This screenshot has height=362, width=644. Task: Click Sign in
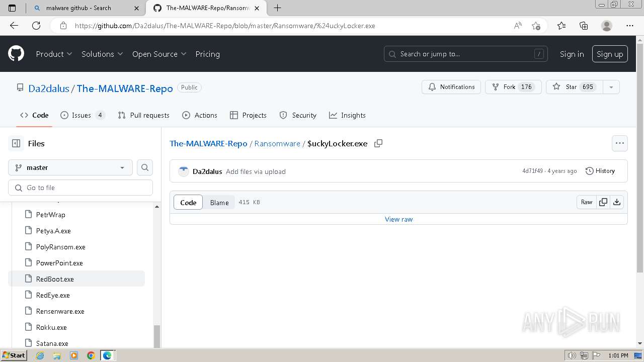572,54
